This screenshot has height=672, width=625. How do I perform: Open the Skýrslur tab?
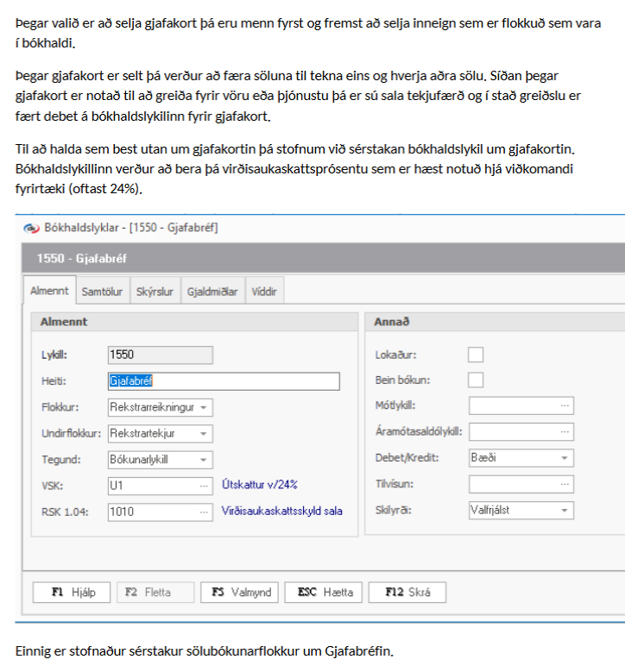click(155, 292)
